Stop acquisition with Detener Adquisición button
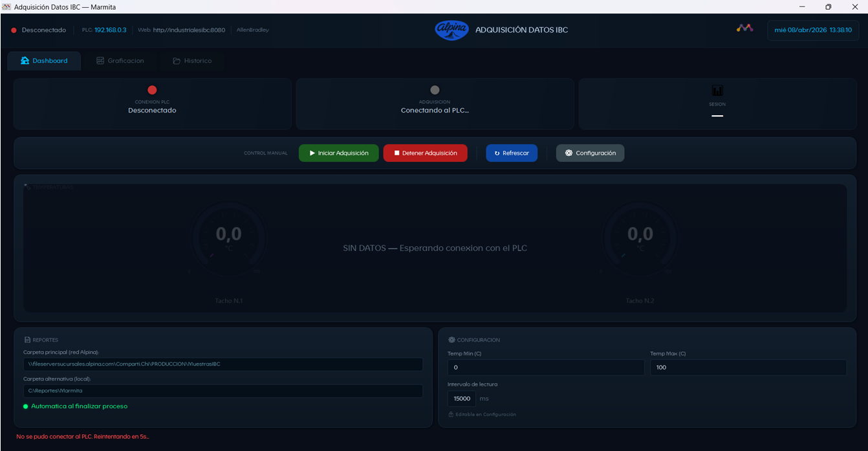 pyautogui.click(x=426, y=153)
